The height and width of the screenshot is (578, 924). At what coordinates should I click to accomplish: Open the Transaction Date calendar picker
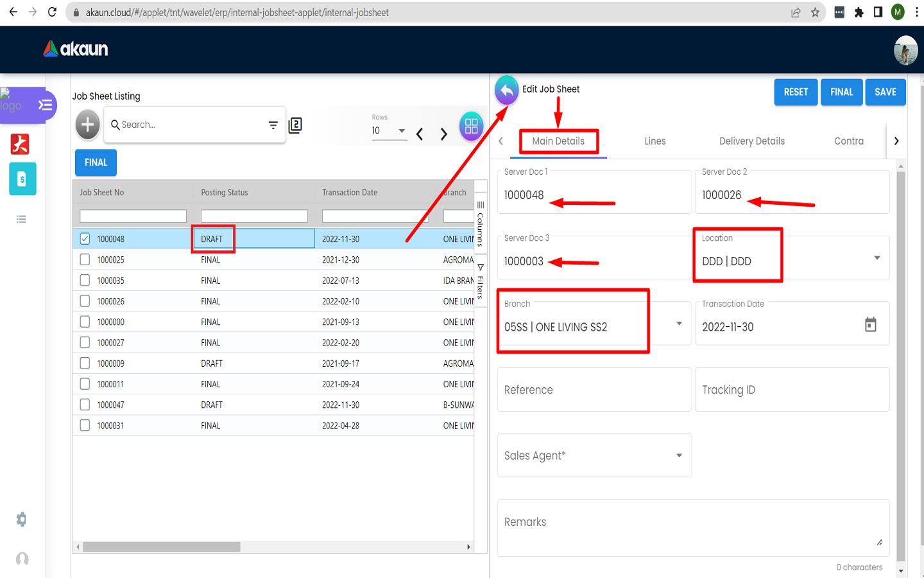870,325
